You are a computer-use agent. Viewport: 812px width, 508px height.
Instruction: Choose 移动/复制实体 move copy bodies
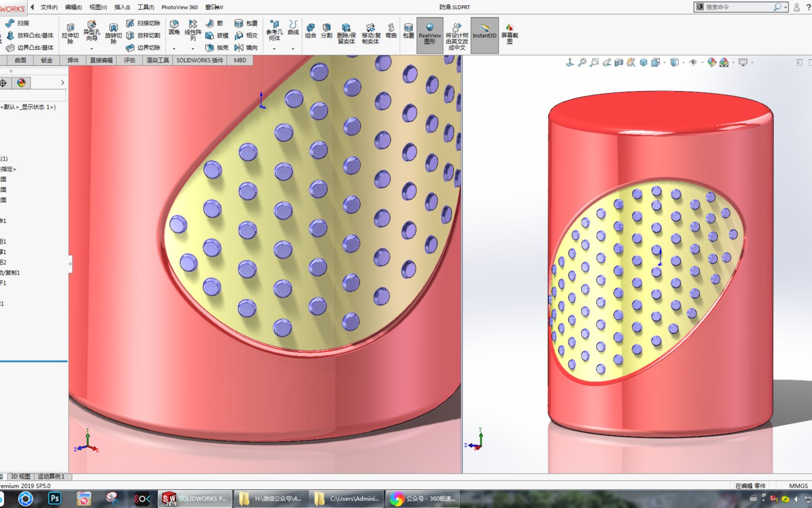coord(371,33)
